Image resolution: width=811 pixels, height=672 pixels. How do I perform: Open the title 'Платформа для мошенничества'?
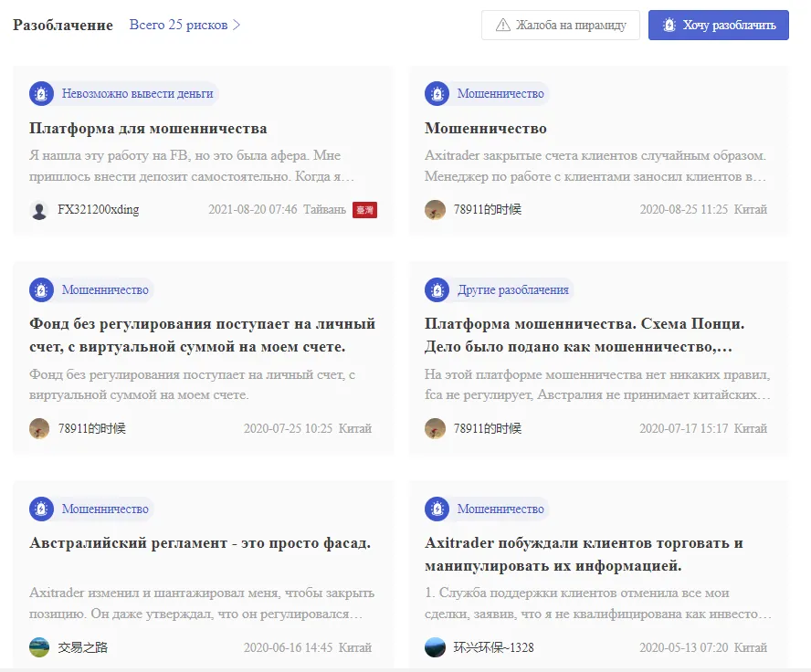tap(148, 128)
